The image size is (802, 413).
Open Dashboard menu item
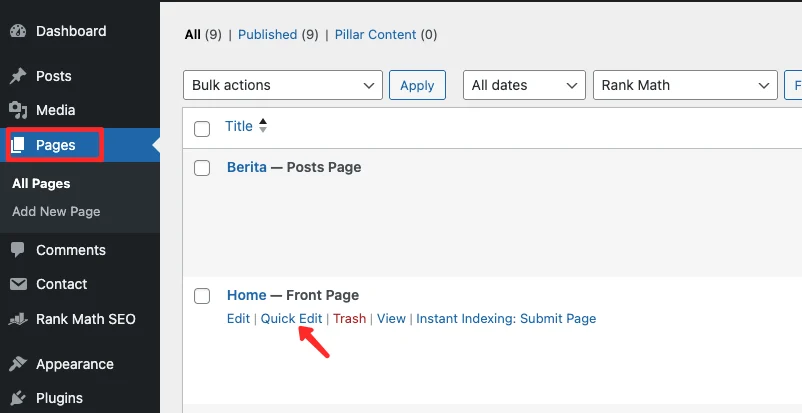(71, 31)
